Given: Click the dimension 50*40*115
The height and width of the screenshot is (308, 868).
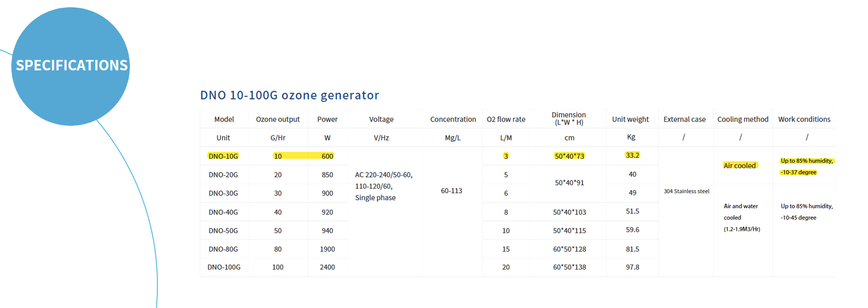Looking at the screenshot, I should tap(569, 230).
